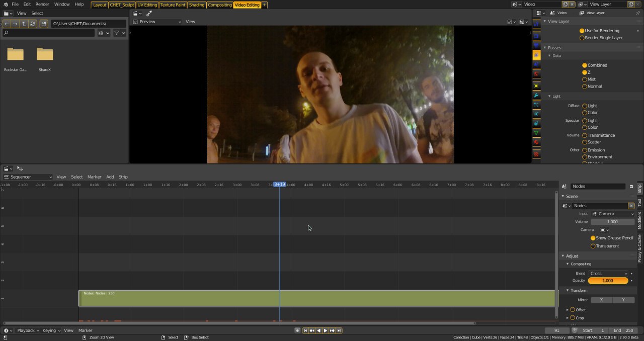Open the Tool properties tab icon
644x341 pixels.
pyautogui.click(x=536, y=24)
